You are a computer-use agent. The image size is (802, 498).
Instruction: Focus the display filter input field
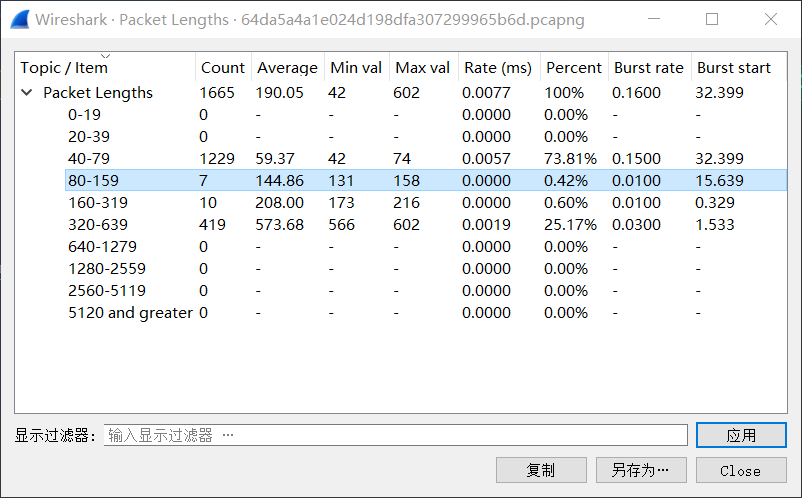pos(395,435)
